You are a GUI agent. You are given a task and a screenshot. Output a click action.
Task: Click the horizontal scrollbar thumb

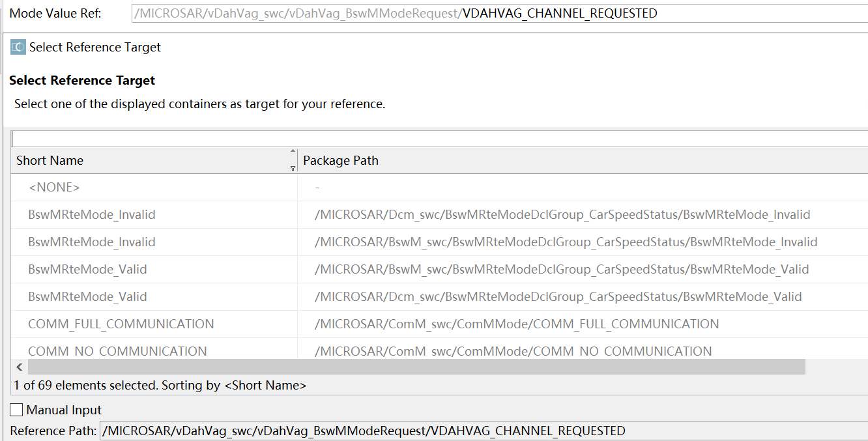pos(416,367)
